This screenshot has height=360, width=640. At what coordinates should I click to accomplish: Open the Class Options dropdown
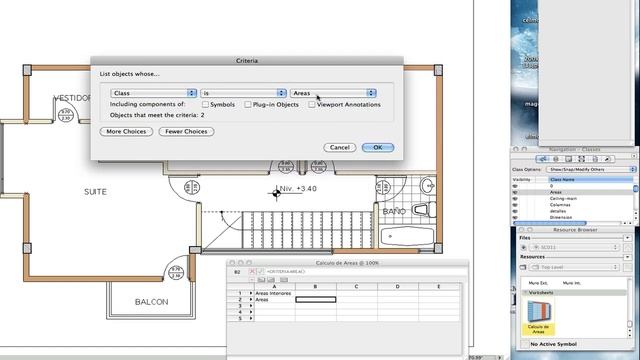591,169
